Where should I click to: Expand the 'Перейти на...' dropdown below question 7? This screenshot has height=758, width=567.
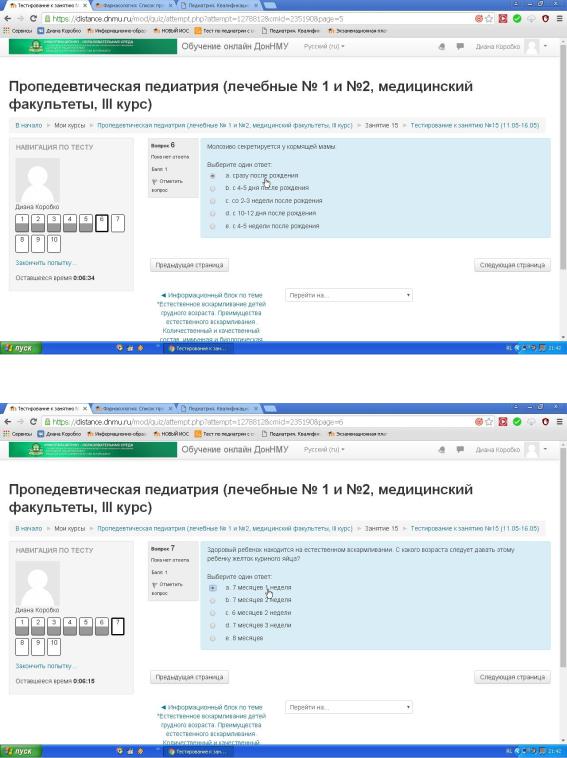coord(349,707)
